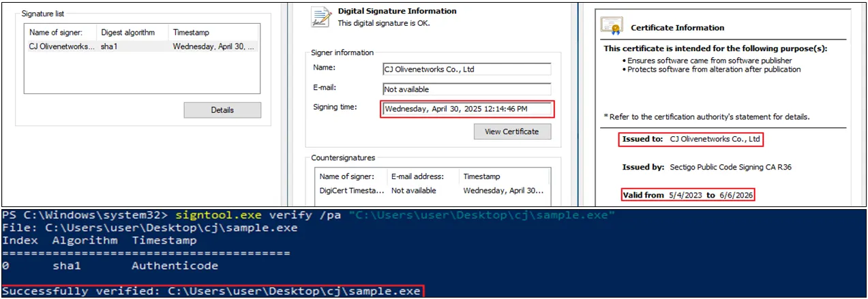Click the Certificate Information icon
The image size is (868, 299).
point(612,27)
